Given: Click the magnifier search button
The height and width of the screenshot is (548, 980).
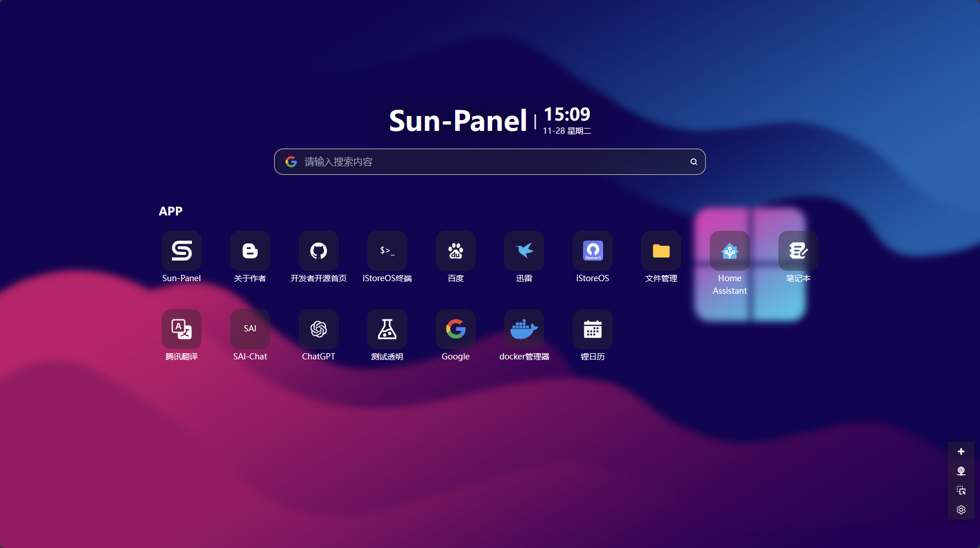Looking at the screenshot, I should click(693, 162).
